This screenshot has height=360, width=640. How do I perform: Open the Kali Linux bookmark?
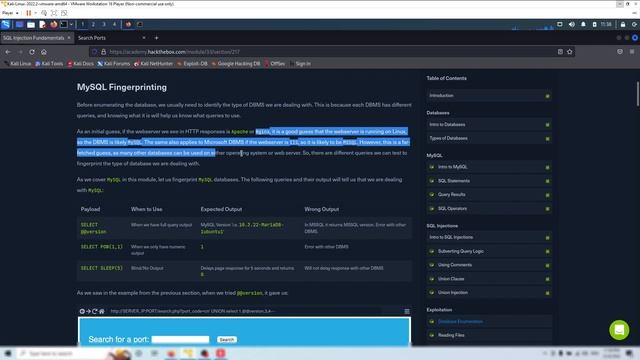pos(18,64)
